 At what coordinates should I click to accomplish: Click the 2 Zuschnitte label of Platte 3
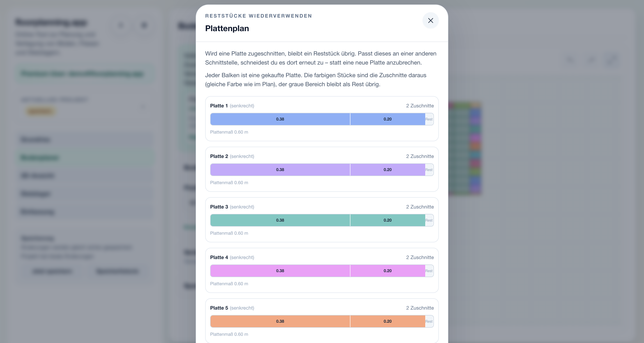[420, 207]
